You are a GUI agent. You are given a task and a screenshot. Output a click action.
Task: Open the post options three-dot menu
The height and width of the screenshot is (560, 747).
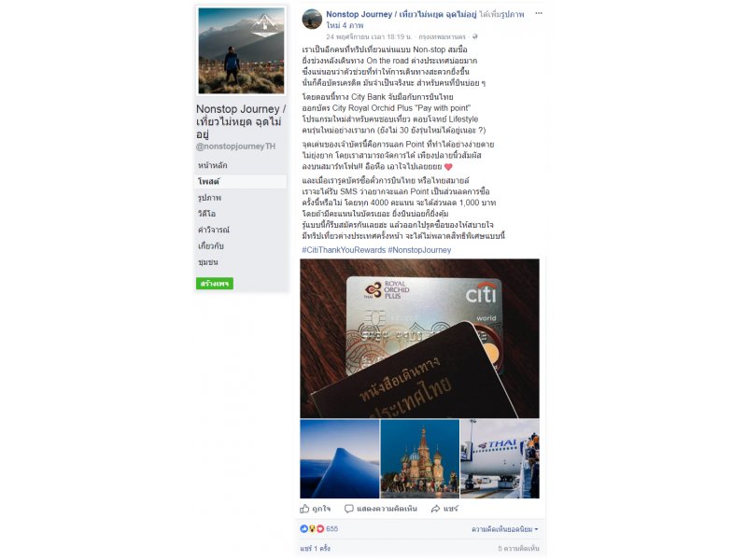point(539,13)
